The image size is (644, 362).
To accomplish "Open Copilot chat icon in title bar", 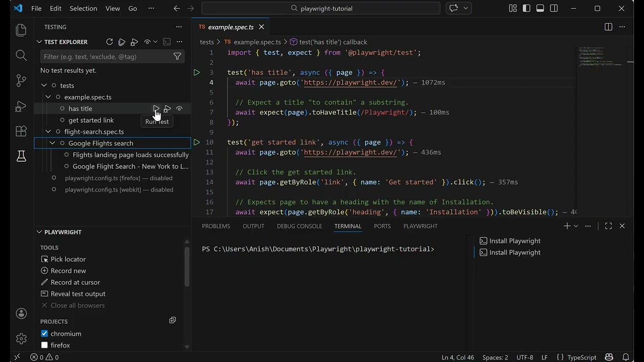I will 454,9.
